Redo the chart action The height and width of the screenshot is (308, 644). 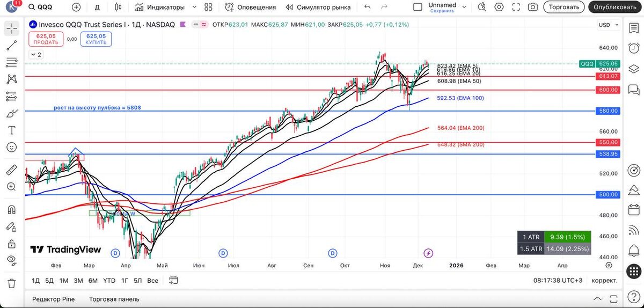[384, 7]
